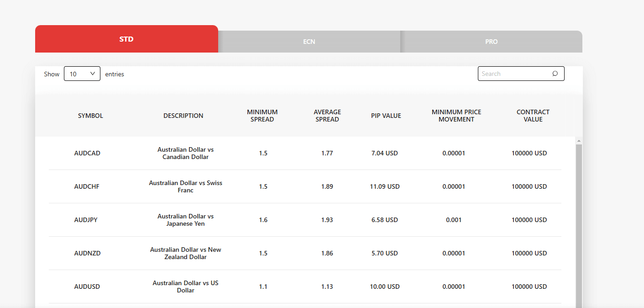Click AUDCAD average spread 1.77
This screenshot has height=308, width=644.
coord(327,153)
